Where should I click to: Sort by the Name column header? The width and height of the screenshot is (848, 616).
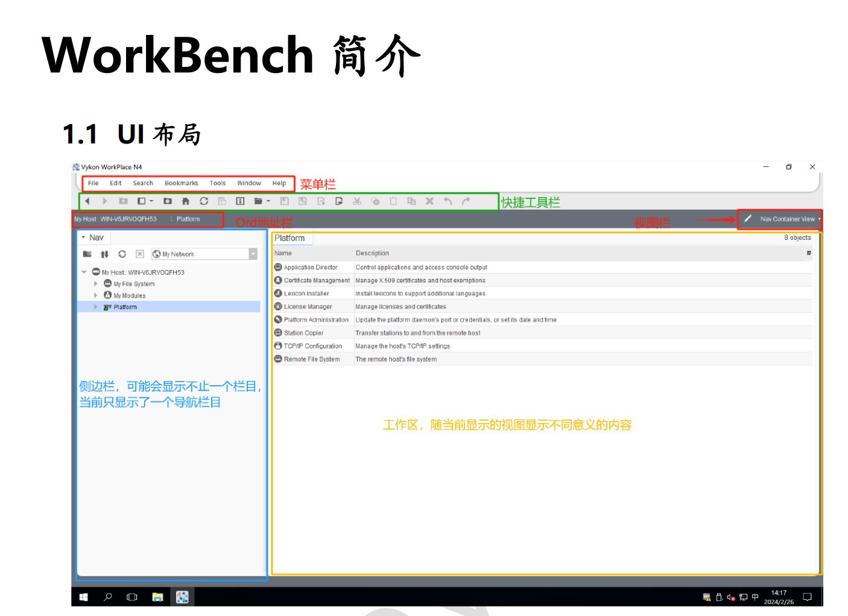[x=313, y=253]
